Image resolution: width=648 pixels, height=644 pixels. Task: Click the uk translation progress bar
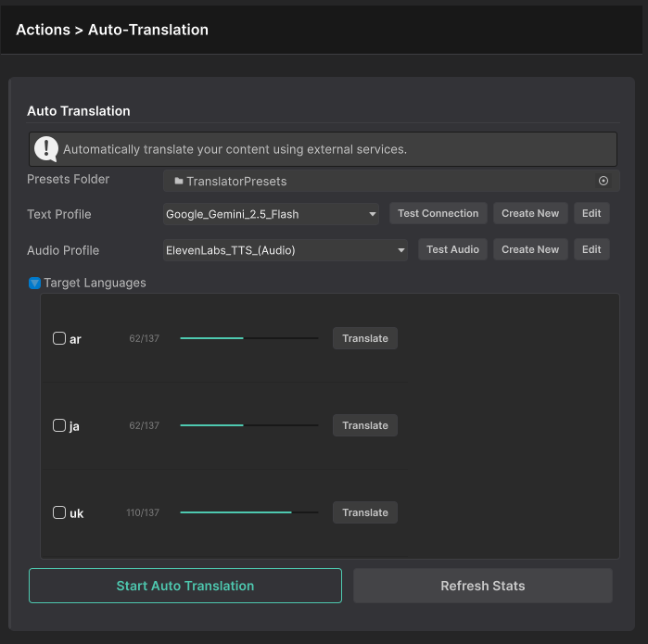tap(249, 512)
